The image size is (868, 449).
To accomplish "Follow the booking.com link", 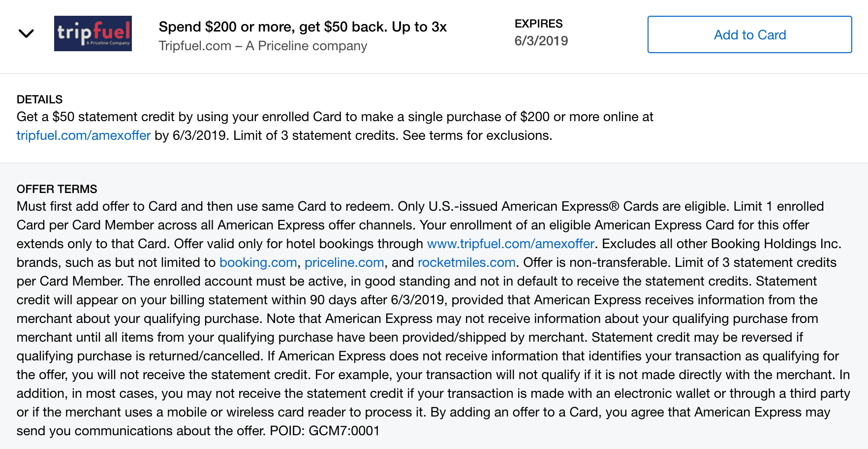I will point(258,262).
